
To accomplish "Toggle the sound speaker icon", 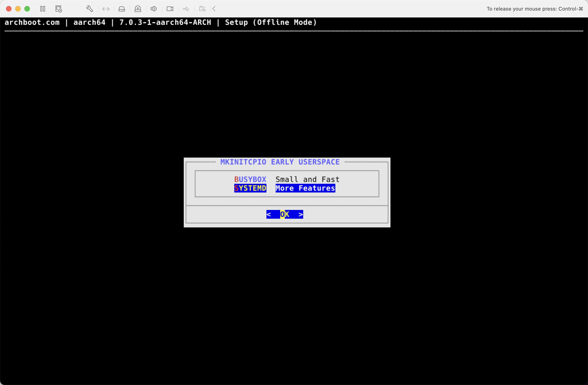I will point(154,9).
